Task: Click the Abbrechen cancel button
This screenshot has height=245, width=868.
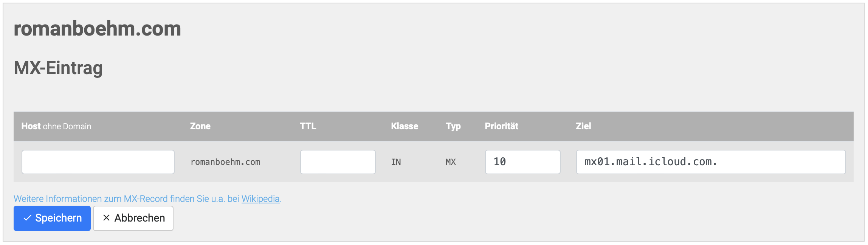Action: pyautogui.click(x=133, y=218)
